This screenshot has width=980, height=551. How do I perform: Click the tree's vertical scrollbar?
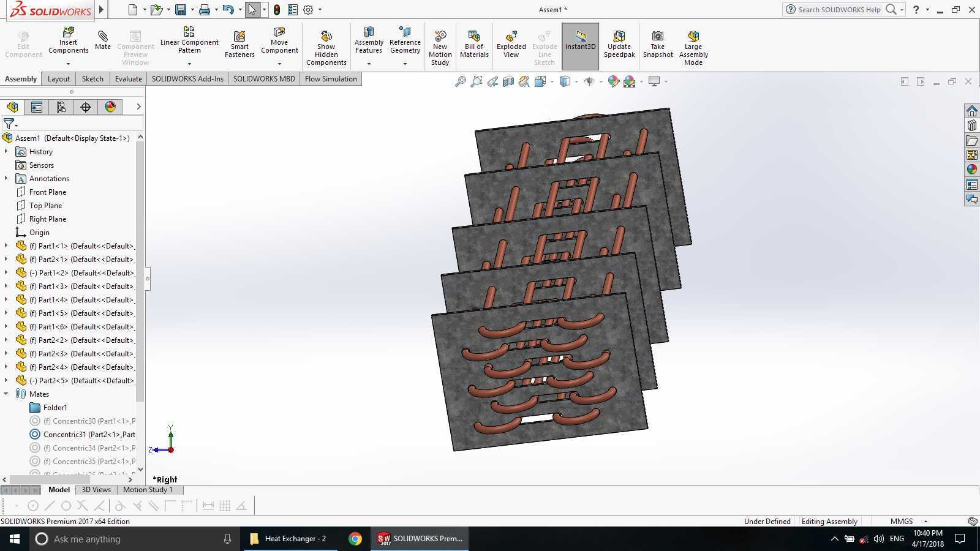click(140, 271)
